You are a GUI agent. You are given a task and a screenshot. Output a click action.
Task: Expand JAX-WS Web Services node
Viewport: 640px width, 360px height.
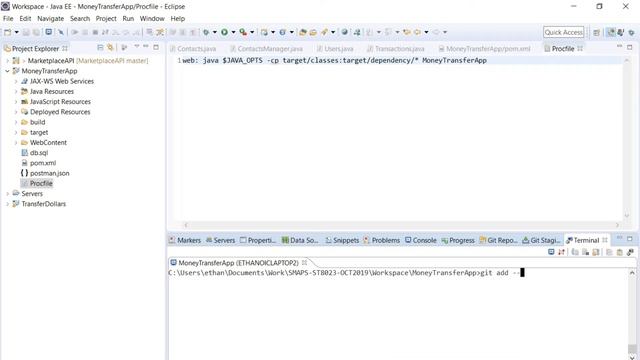[x=16, y=81]
